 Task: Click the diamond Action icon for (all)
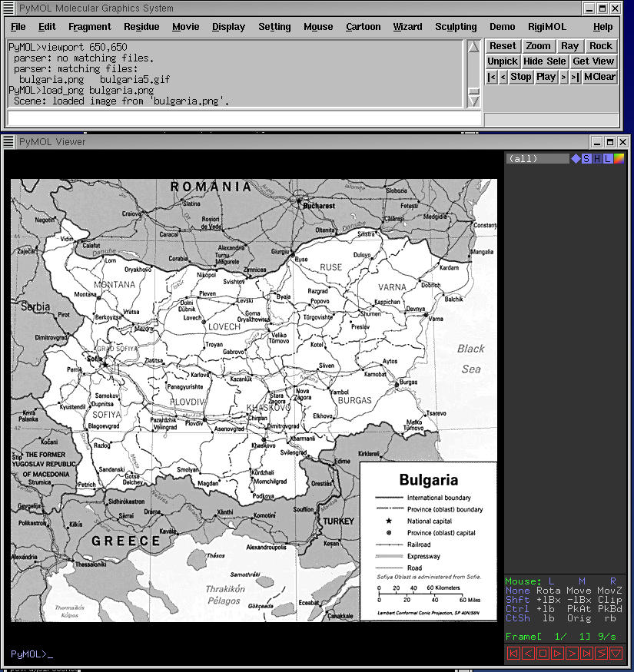(x=576, y=159)
